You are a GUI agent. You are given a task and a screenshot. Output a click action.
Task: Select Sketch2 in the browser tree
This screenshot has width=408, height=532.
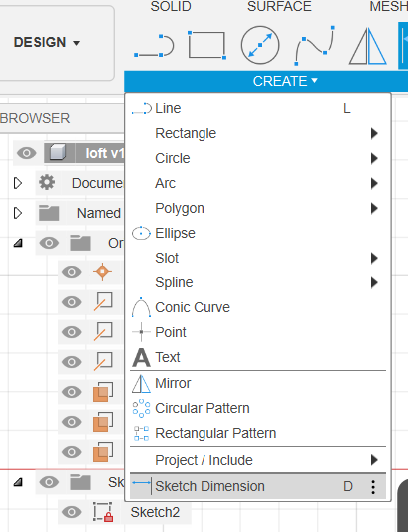(x=155, y=512)
